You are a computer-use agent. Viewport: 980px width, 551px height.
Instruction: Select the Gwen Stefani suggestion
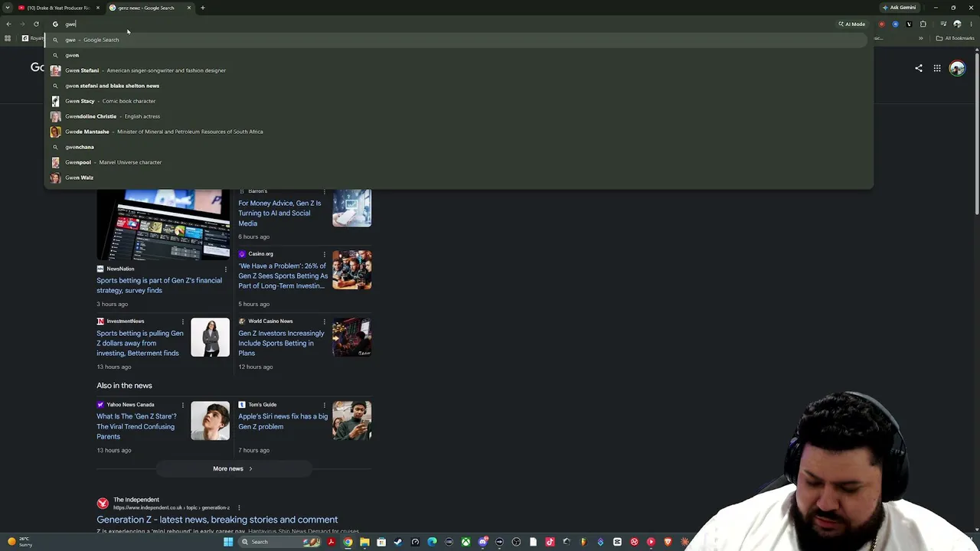(458, 70)
